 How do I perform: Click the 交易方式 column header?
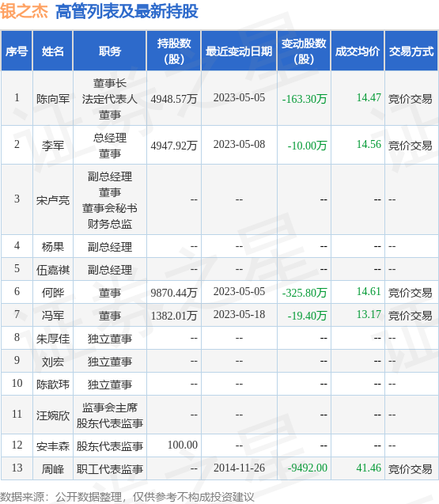pos(411,51)
